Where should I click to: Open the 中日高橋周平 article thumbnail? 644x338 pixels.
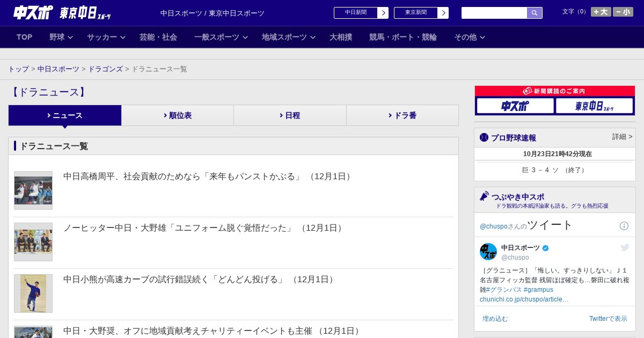coord(33,190)
